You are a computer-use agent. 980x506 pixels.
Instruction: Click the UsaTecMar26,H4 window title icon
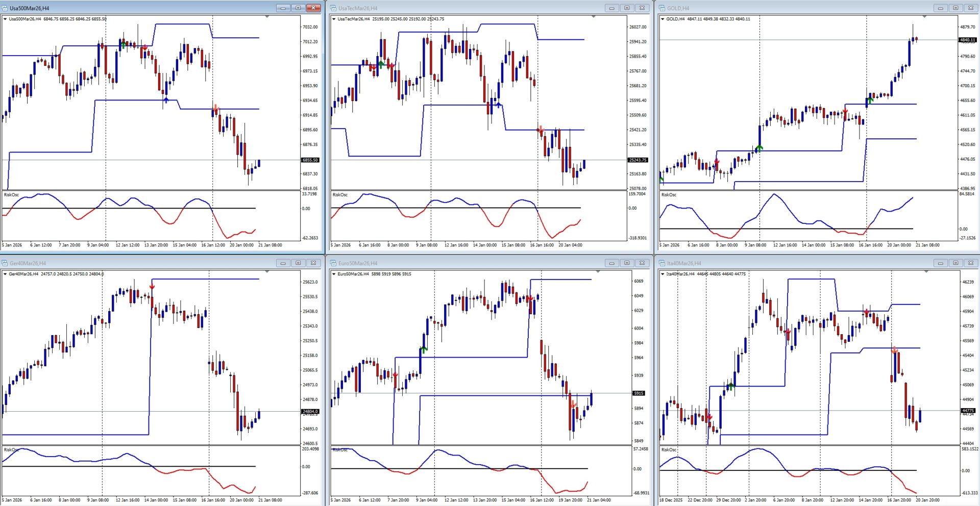tap(333, 8)
